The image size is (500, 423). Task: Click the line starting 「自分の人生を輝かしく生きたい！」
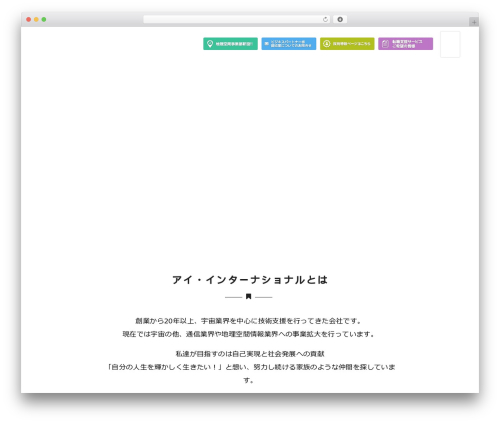(252, 367)
